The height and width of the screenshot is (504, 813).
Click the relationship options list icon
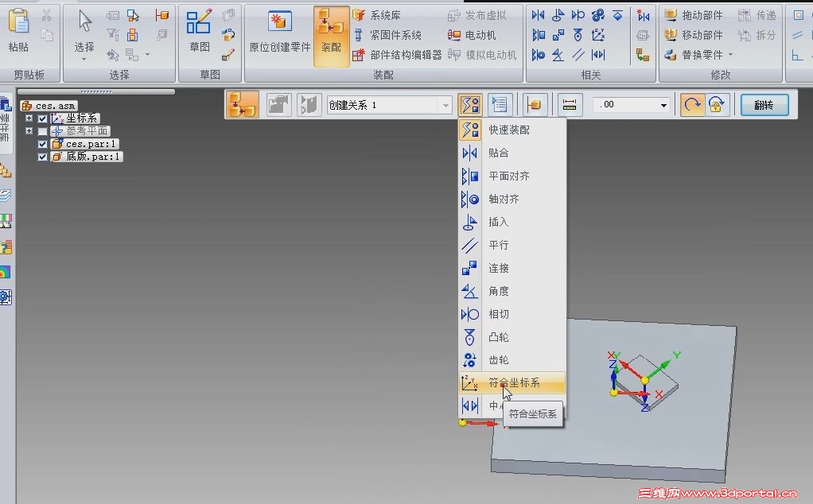(500, 105)
